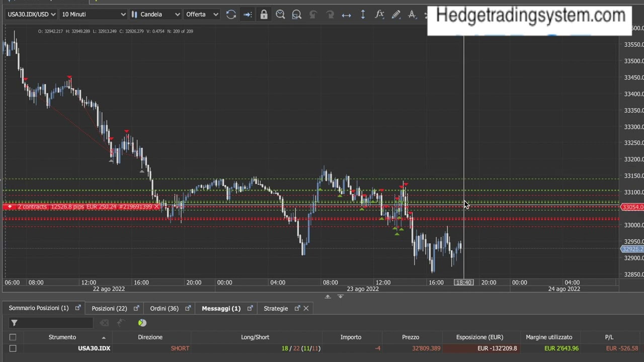Click the zoom-to-area magnifier icon
This screenshot has height=362, width=644.
[x=297, y=15]
